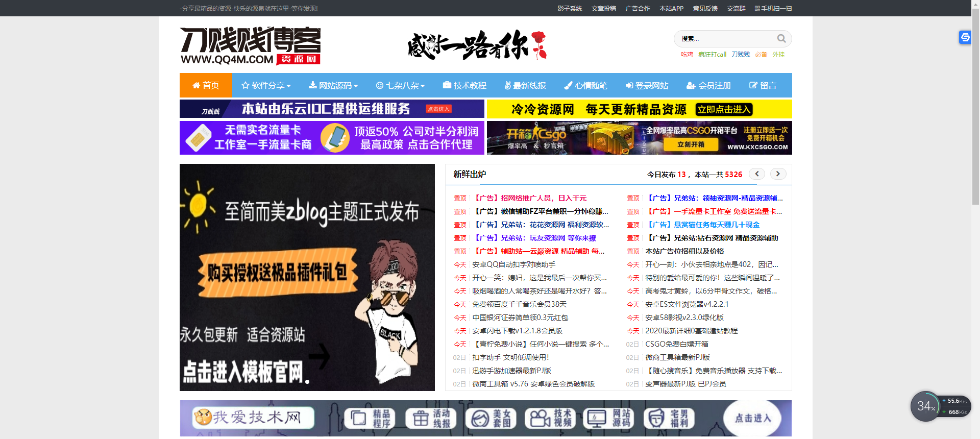Go to the 首页 home tab

[x=206, y=86]
